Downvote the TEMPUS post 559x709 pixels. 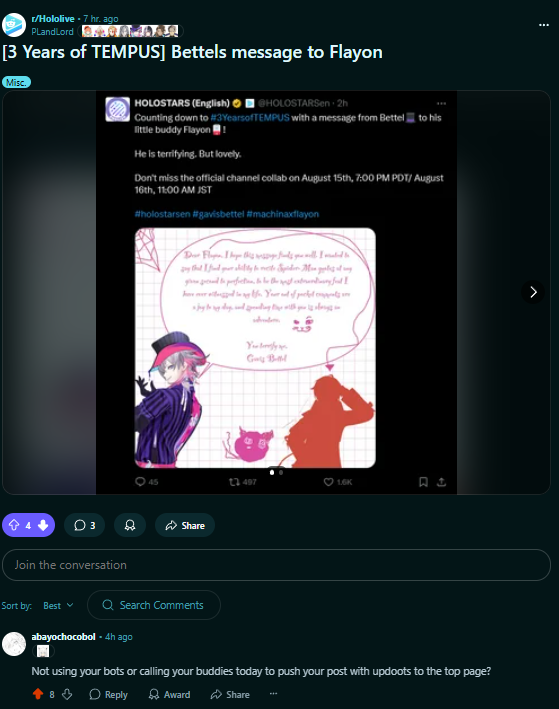(43, 525)
